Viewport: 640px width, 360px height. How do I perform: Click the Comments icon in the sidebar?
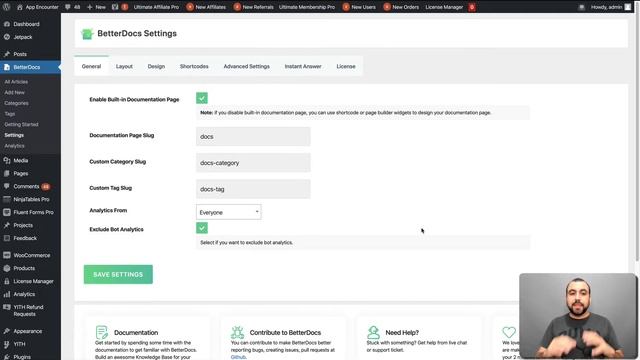(7, 187)
